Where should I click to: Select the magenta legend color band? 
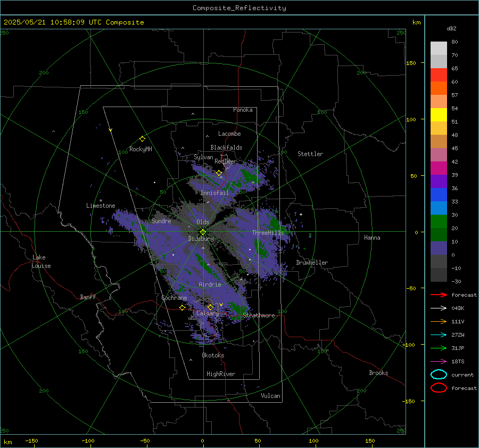point(439,168)
